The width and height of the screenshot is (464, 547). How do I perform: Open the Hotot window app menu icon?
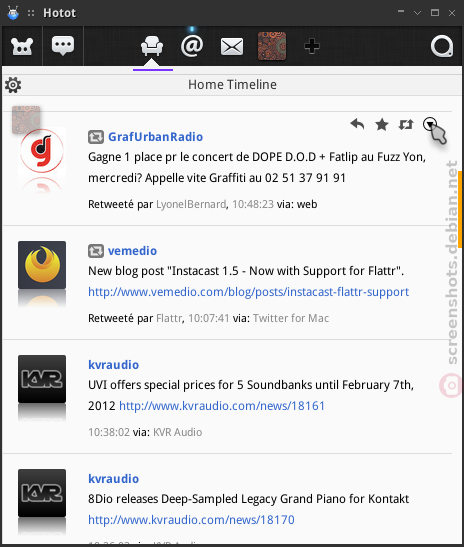tap(13, 13)
